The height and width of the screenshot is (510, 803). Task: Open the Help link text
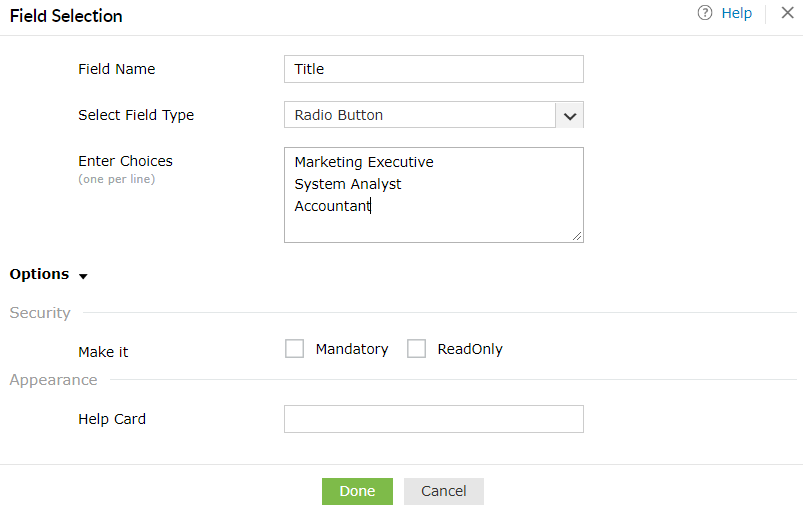[736, 13]
